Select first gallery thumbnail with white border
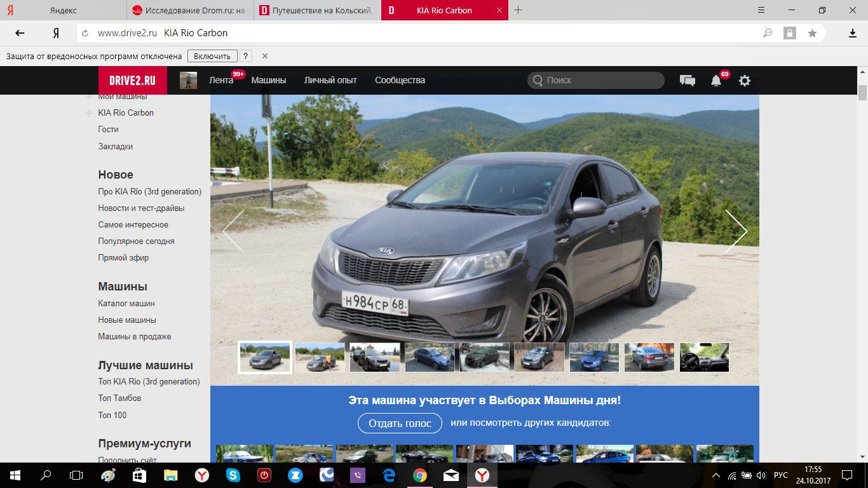Image resolution: width=868 pixels, height=488 pixels. [265, 357]
